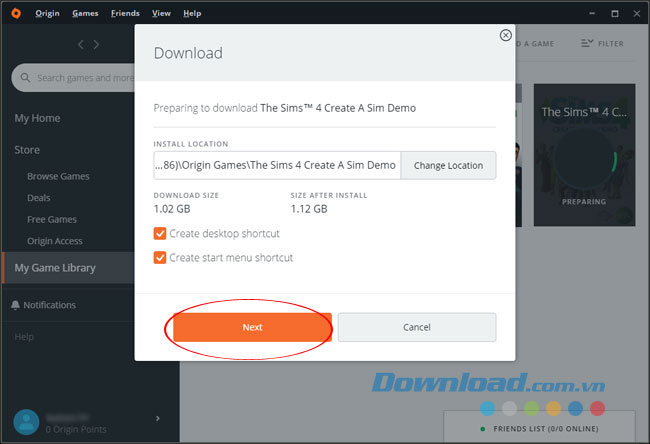Click the Next button

252,327
